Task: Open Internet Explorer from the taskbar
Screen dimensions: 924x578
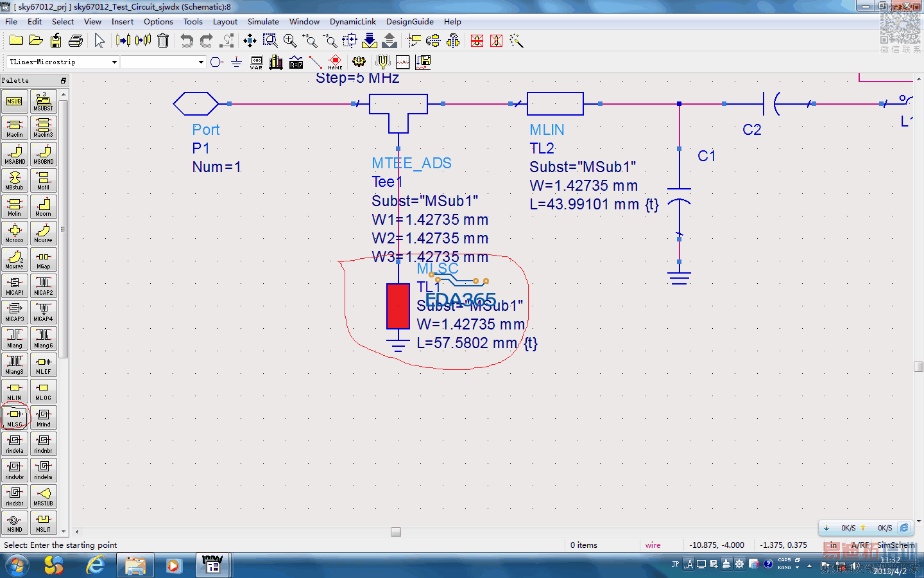Action: 96,565
